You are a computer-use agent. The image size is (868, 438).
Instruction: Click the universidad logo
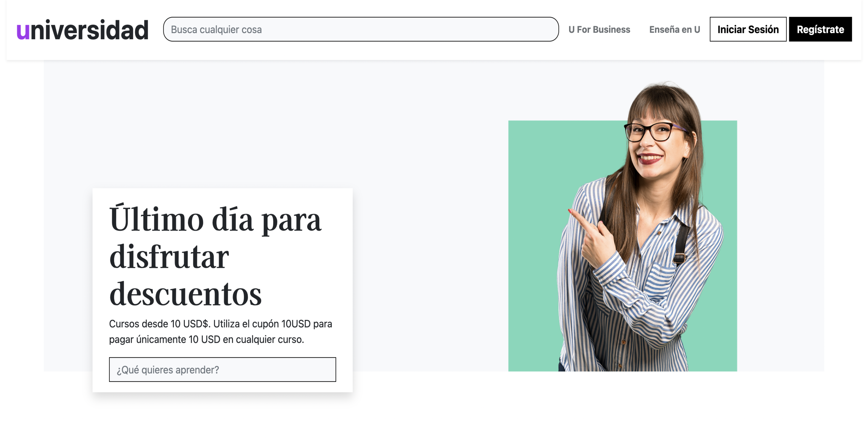(x=82, y=30)
